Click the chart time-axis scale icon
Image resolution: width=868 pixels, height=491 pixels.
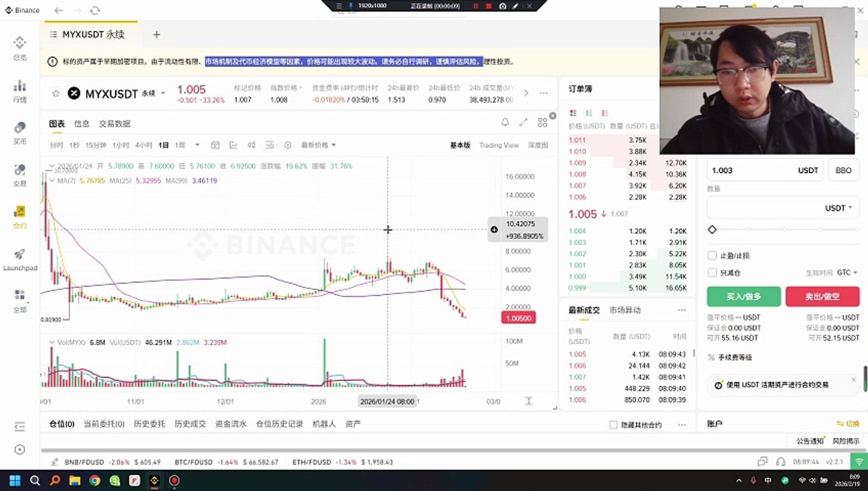[528, 401]
